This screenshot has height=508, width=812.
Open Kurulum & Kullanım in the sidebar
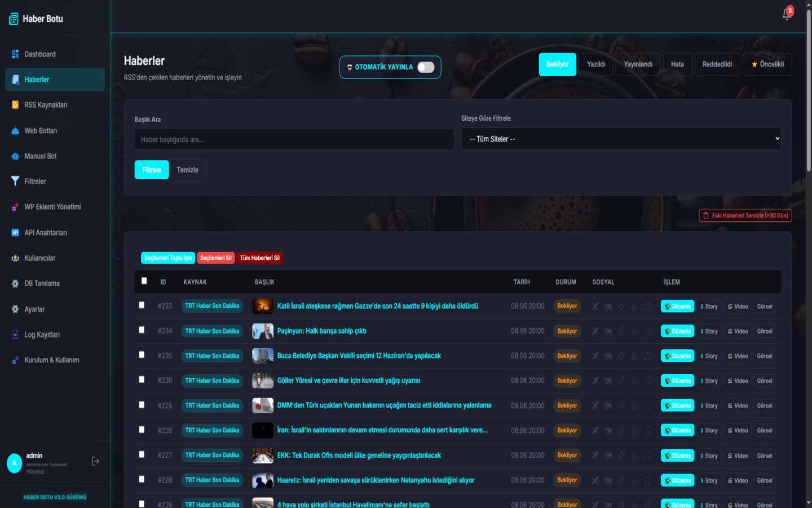click(x=55, y=360)
